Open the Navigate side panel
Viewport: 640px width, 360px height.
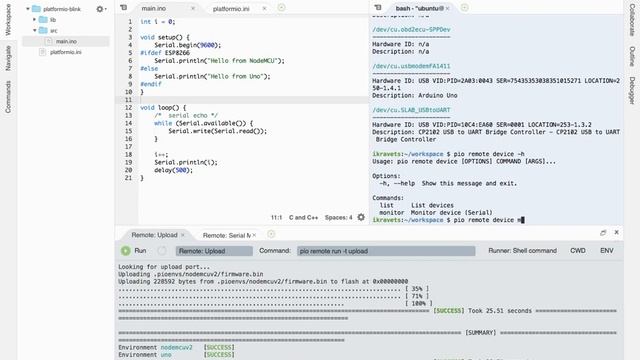coord(8,58)
